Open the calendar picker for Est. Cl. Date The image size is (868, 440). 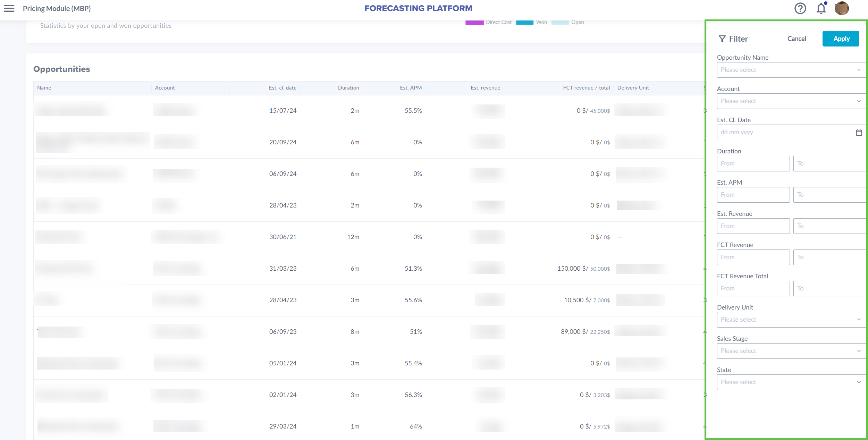(x=859, y=132)
